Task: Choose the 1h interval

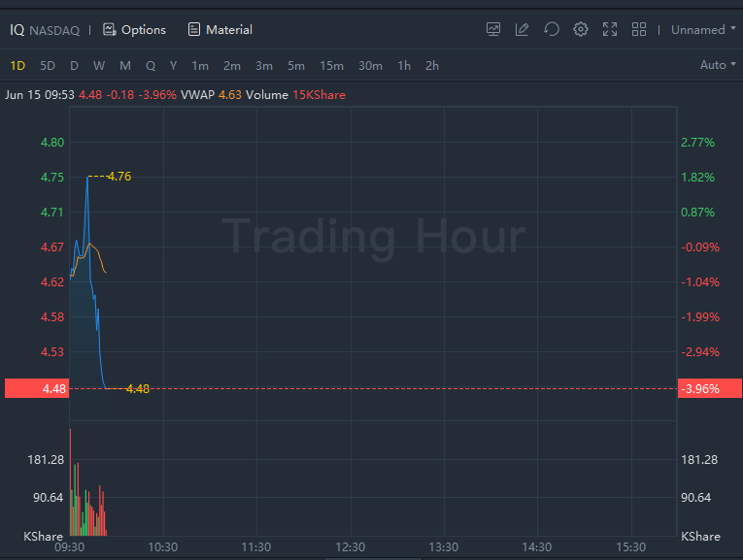Action: click(404, 66)
